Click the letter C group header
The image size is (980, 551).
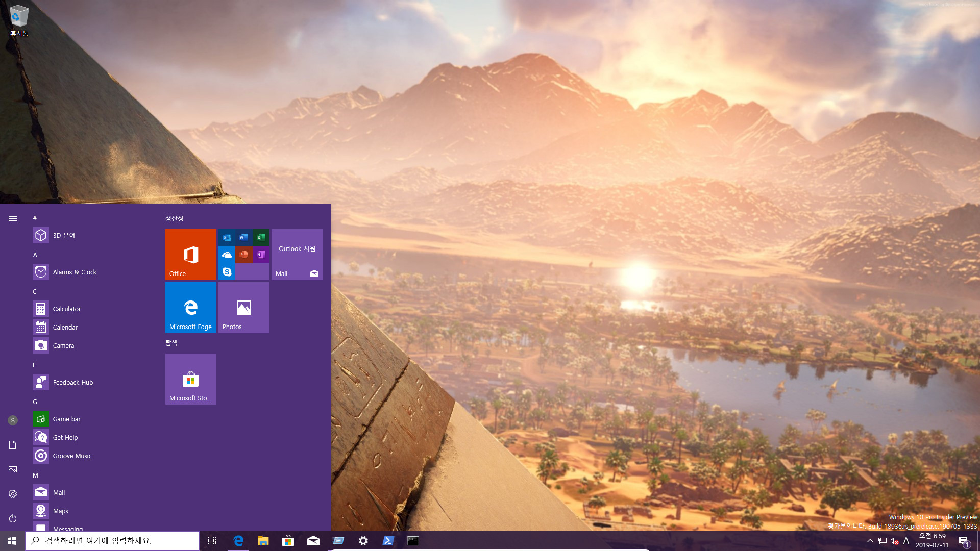tap(35, 291)
